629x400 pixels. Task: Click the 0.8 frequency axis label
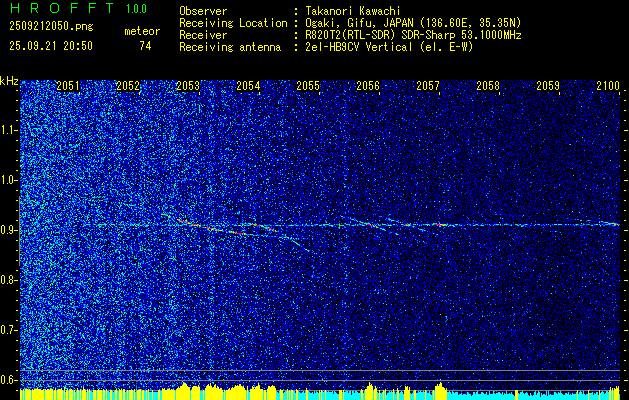tap(8, 280)
